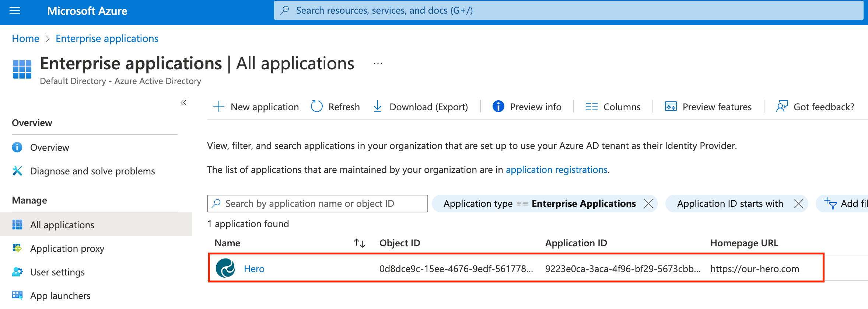
Task: Remove Application type filter
Action: pos(648,204)
